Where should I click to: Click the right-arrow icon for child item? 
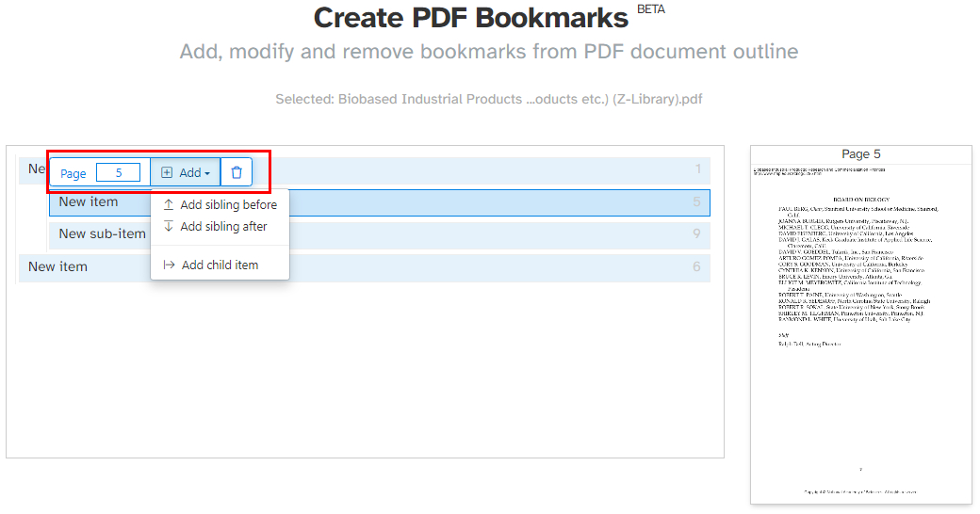169,265
